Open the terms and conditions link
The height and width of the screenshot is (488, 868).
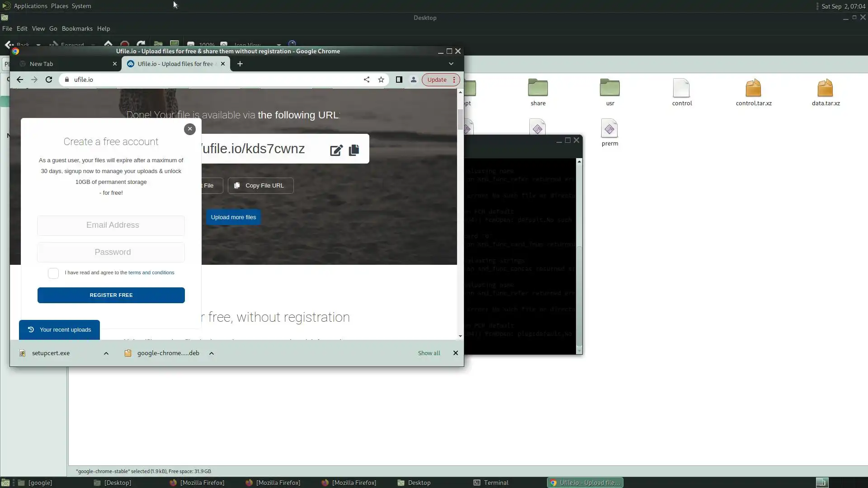pos(151,272)
